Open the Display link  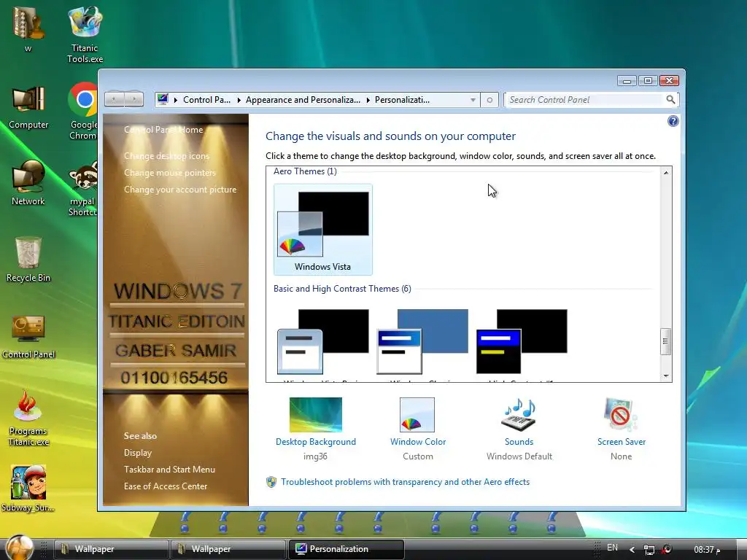point(138,452)
